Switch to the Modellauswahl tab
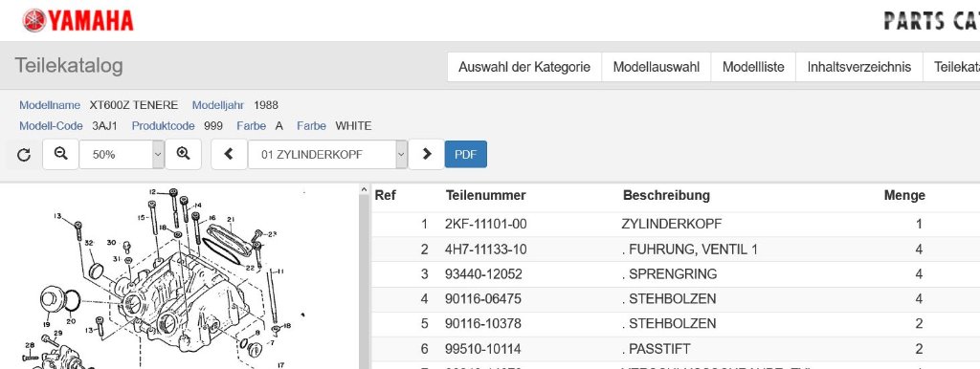 (x=657, y=67)
